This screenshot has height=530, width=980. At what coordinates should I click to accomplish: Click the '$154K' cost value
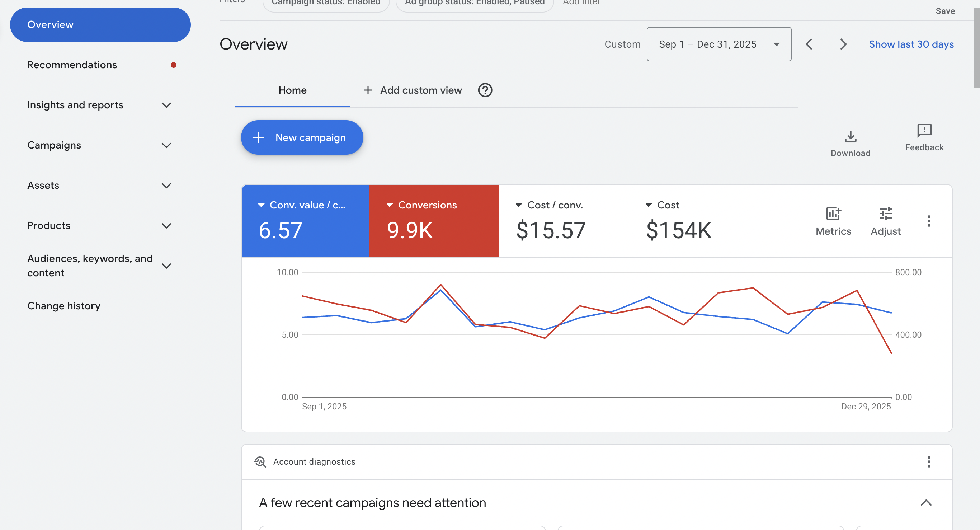679,230
